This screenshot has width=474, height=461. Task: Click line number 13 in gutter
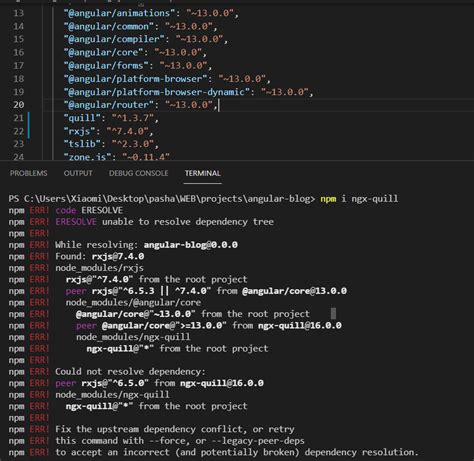pyautogui.click(x=19, y=13)
